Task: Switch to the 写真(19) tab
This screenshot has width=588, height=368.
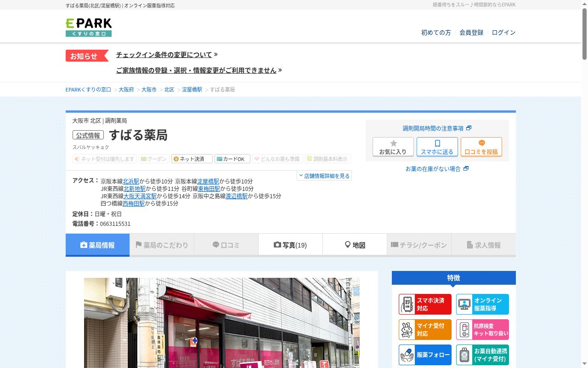Action: pyautogui.click(x=290, y=245)
